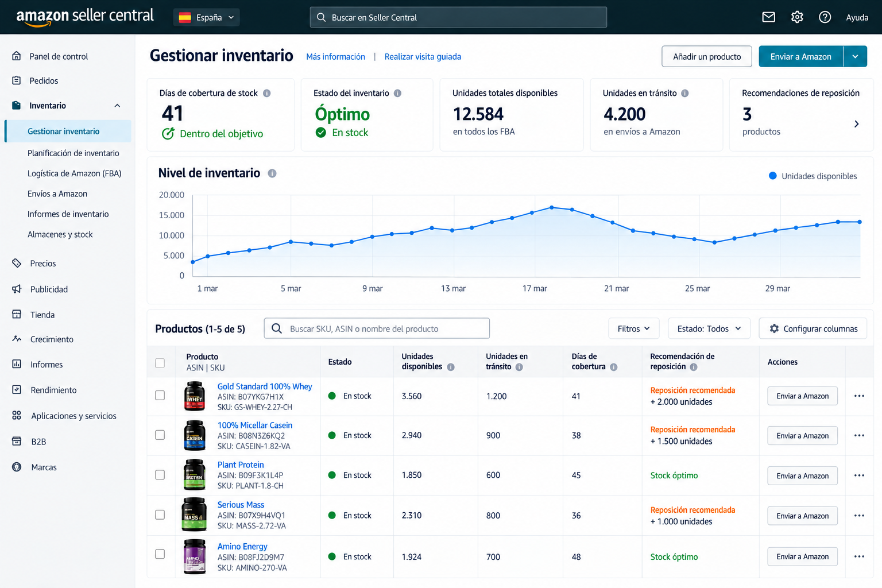This screenshot has height=588, width=882.
Task: Expand Recomendaciones de reposición chevron
Action: 856,124
